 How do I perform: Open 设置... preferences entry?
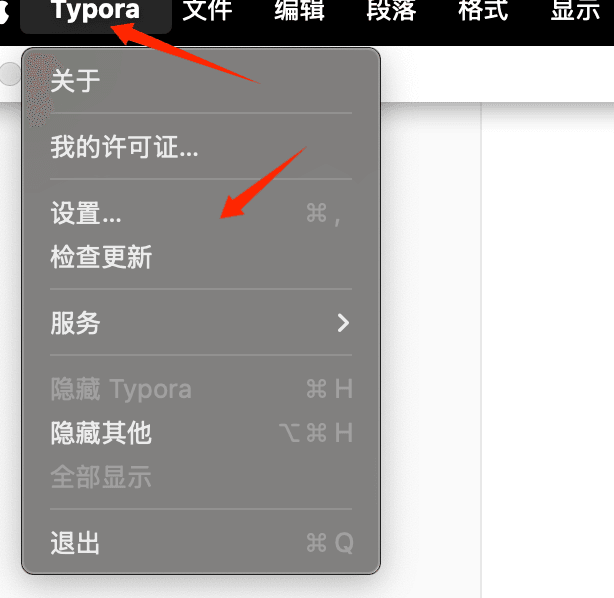[201, 213]
